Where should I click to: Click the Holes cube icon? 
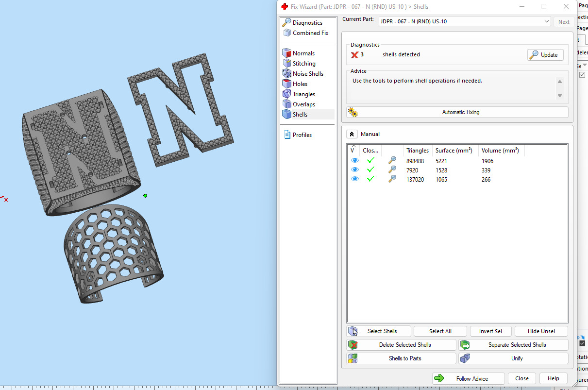coord(286,84)
